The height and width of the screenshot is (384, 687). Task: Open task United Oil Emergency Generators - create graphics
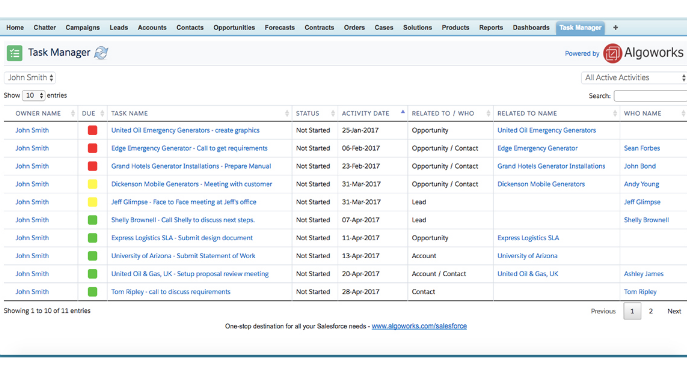pos(185,130)
